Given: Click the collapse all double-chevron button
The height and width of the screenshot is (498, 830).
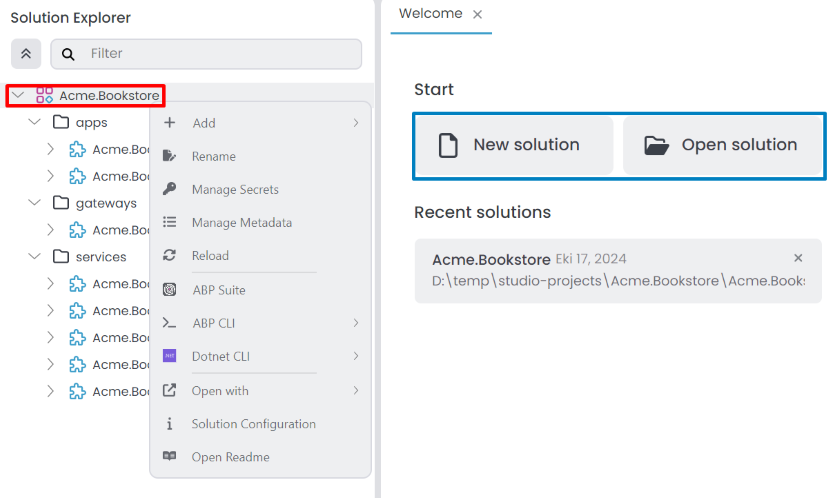Looking at the screenshot, I should pyautogui.click(x=25, y=54).
